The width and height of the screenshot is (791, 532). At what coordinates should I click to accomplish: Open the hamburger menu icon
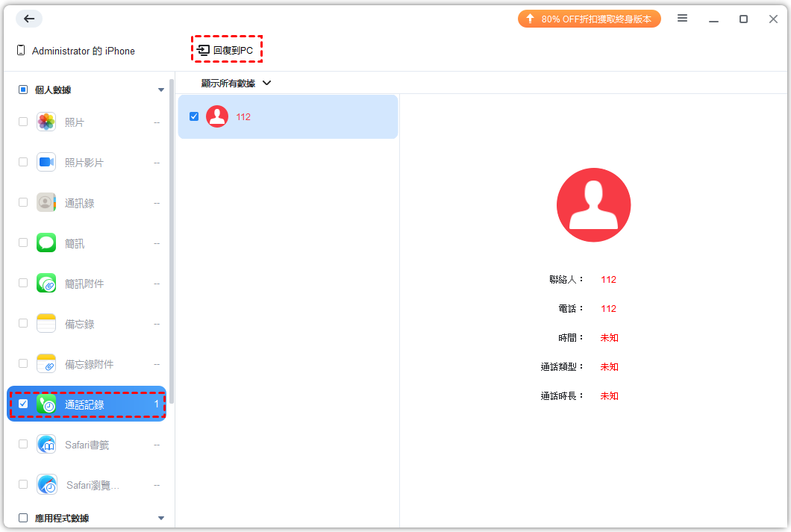682,19
